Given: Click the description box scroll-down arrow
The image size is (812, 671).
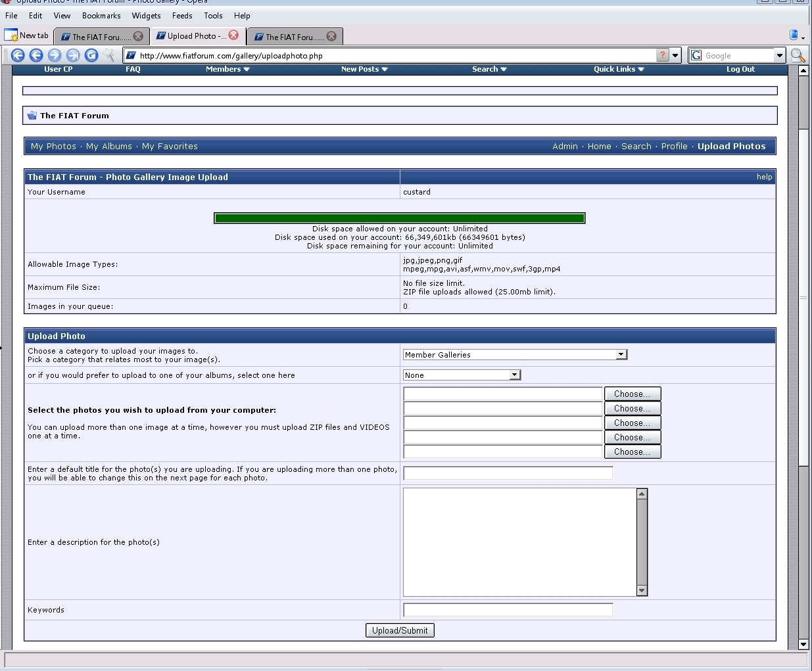Looking at the screenshot, I should (642, 591).
